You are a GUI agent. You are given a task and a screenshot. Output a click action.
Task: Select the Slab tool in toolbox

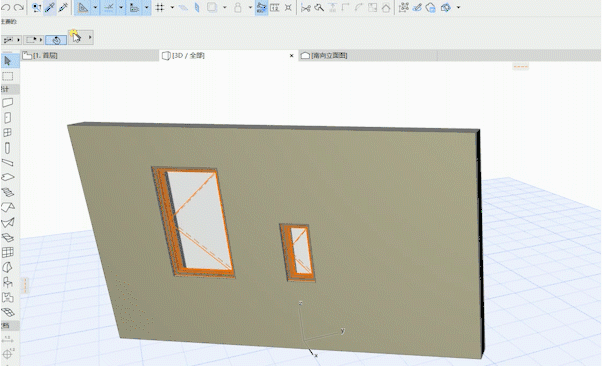click(8, 177)
